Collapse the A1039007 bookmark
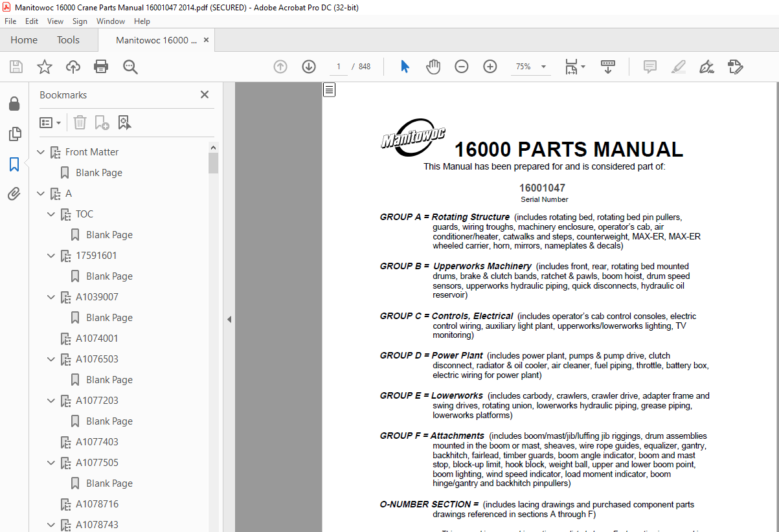The image size is (779, 532). pos(52,297)
